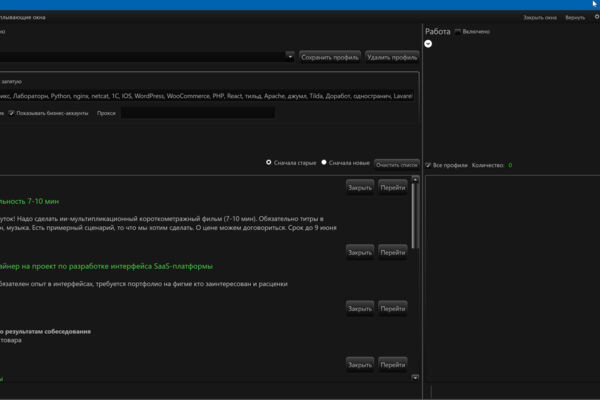The width and height of the screenshot is (600, 400).
Task: Click the Удалить профиль button
Action: [x=392, y=57]
